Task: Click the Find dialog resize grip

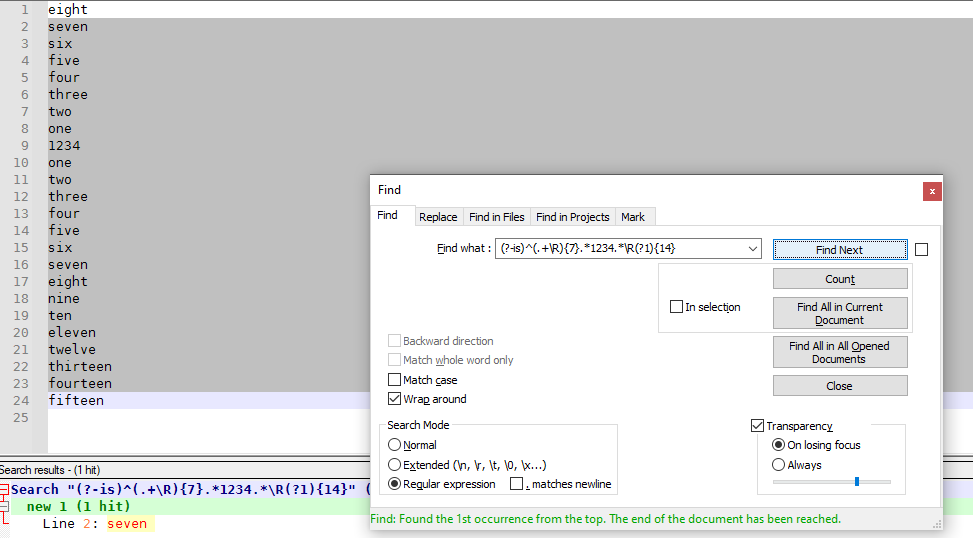Action: 937,524
